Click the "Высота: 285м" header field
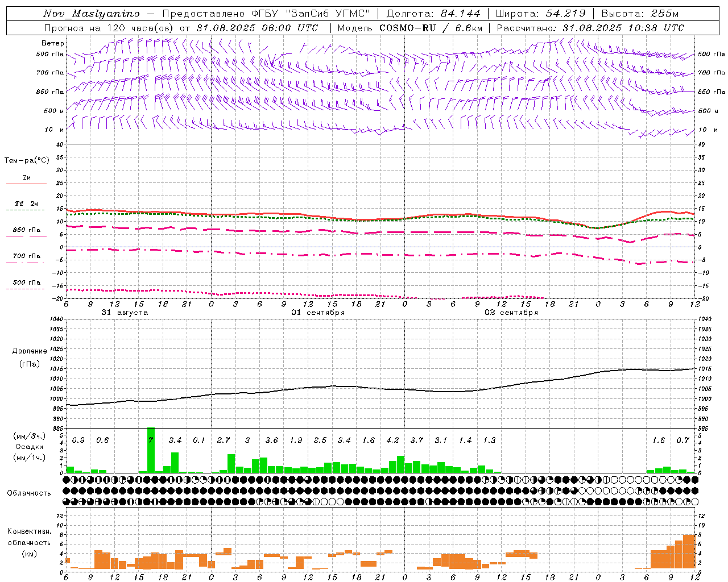The height and width of the screenshot is (582, 728). coord(640,14)
